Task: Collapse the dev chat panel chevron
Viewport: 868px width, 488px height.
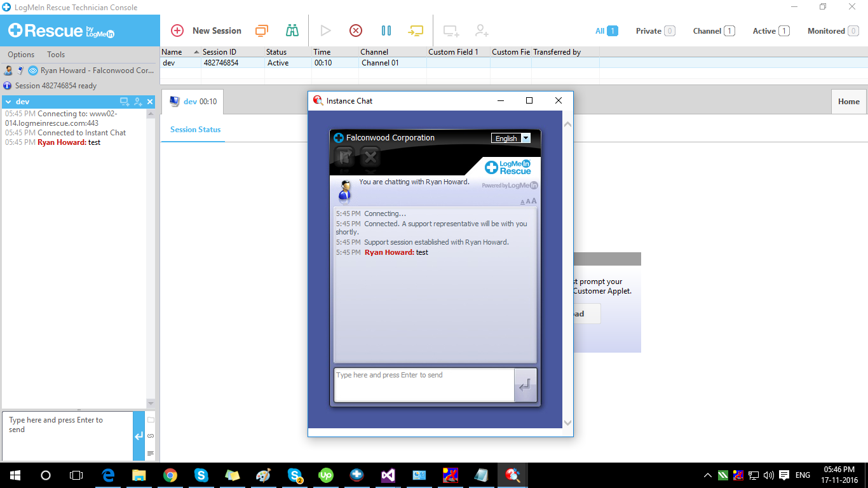Action: (8, 102)
